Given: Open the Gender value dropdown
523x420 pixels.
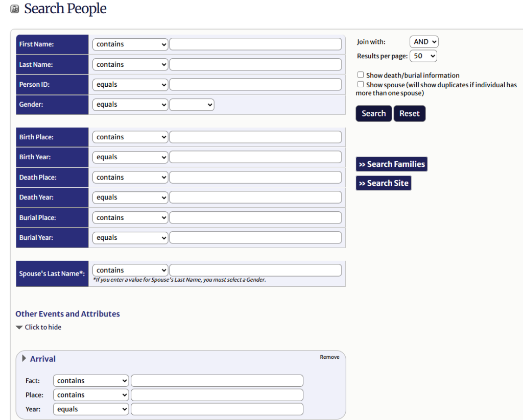Looking at the screenshot, I should click(193, 104).
